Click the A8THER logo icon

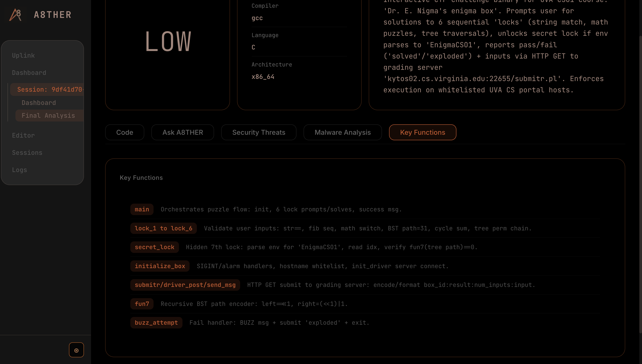click(15, 15)
